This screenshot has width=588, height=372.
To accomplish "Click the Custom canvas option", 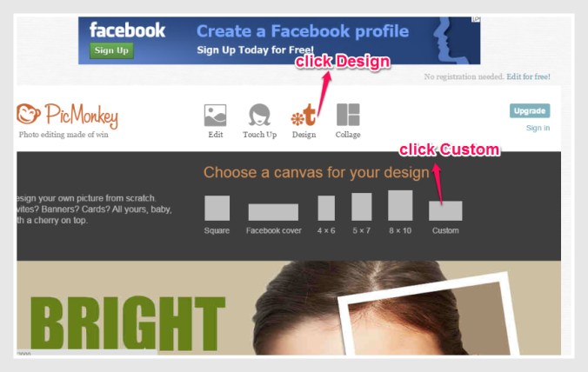I will click(x=445, y=210).
